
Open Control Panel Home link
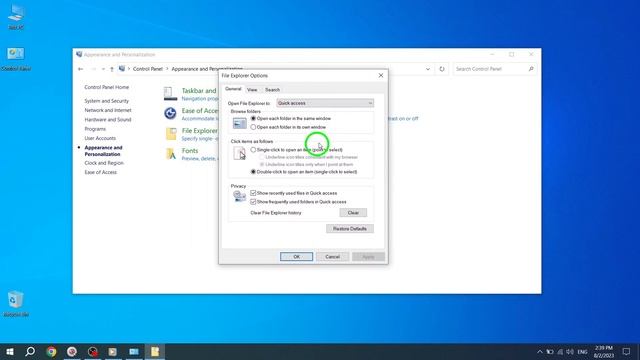[107, 87]
